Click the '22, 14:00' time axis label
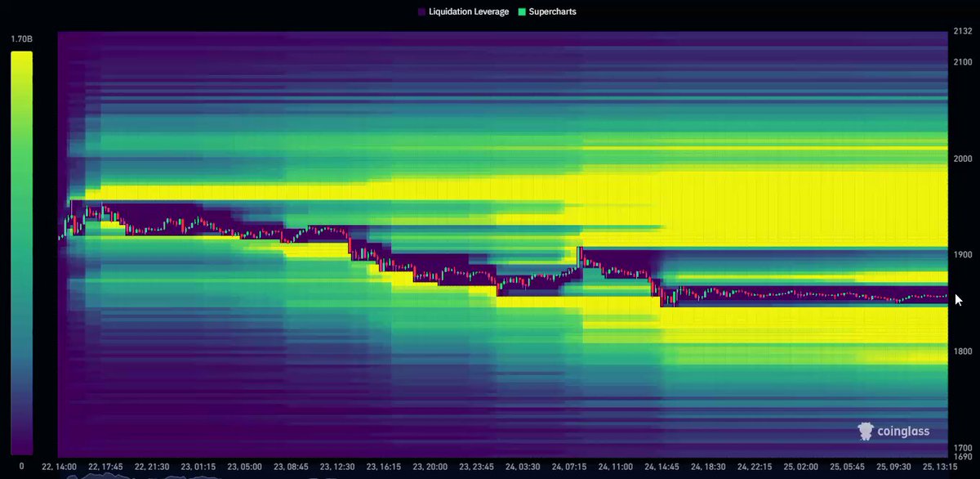Screen dimensions: 980x479 (59, 467)
